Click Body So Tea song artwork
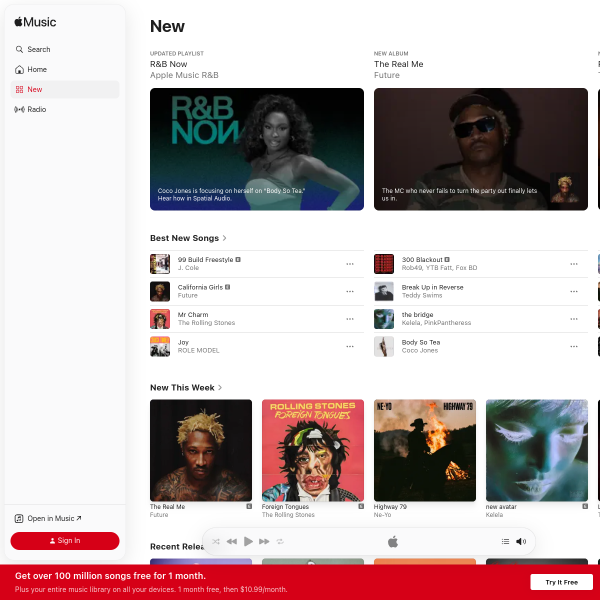600x600 pixels. click(384, 347)
